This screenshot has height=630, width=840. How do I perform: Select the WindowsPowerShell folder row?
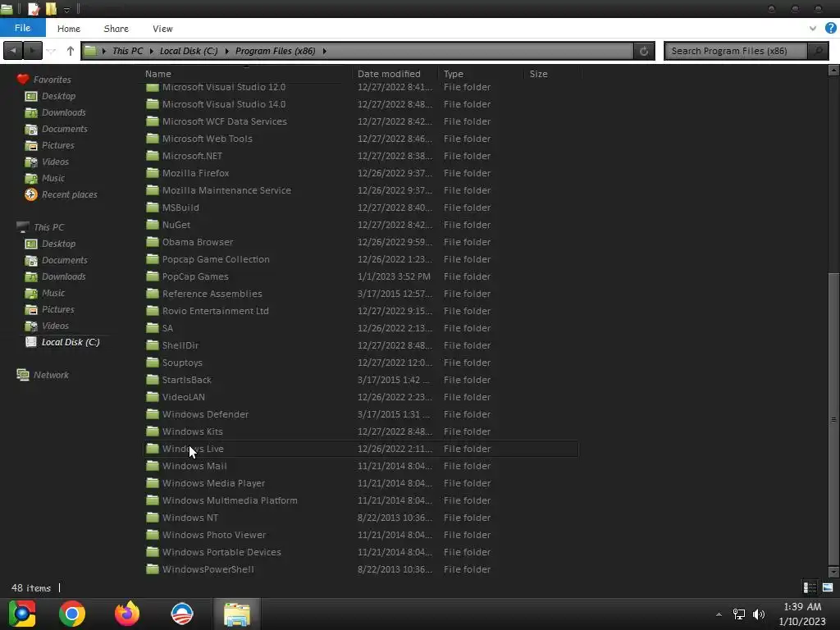coord(361,569)
